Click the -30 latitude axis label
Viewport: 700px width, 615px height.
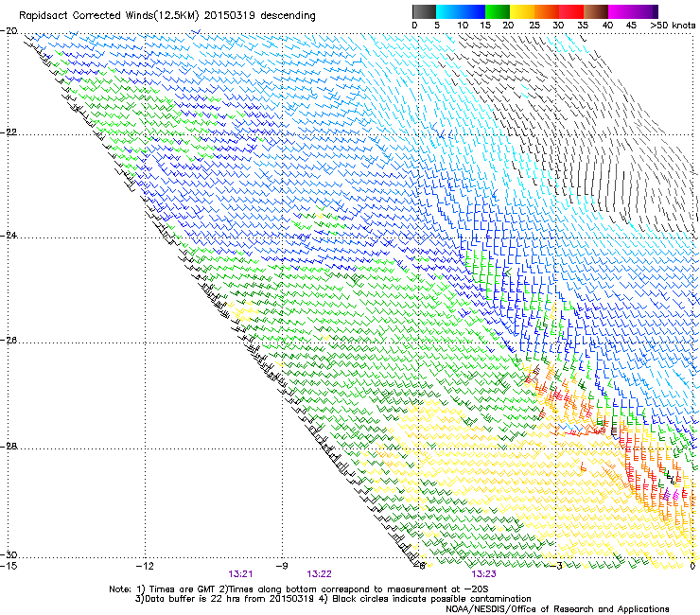pos(9,554)
